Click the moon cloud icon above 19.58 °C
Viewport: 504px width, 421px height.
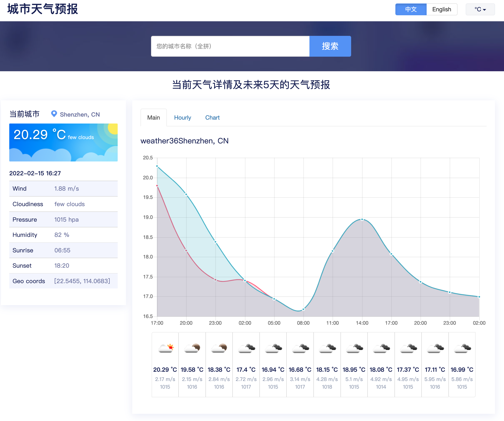tap(192, 348)
